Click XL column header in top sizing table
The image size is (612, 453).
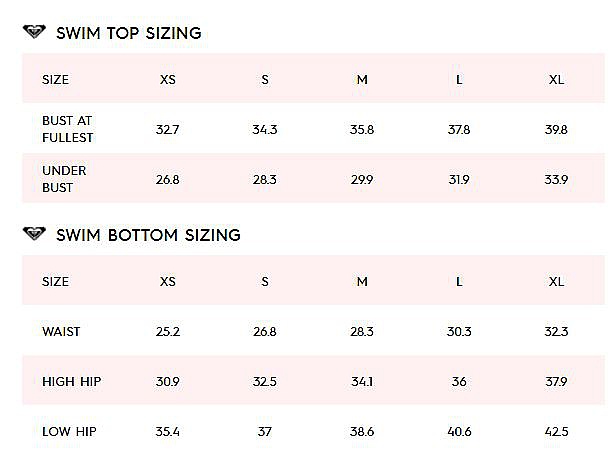click(556, 80)
